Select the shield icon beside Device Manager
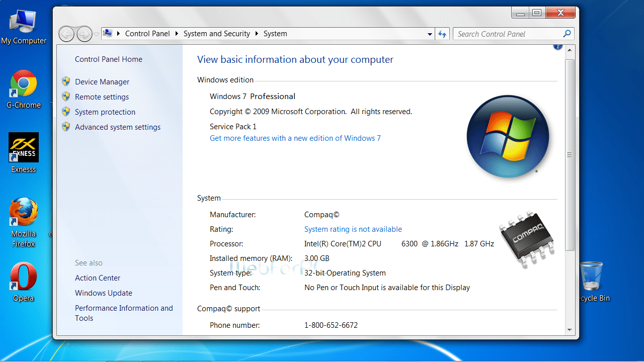The height and width of the screenshot is (362, 644). click(66, 81)
